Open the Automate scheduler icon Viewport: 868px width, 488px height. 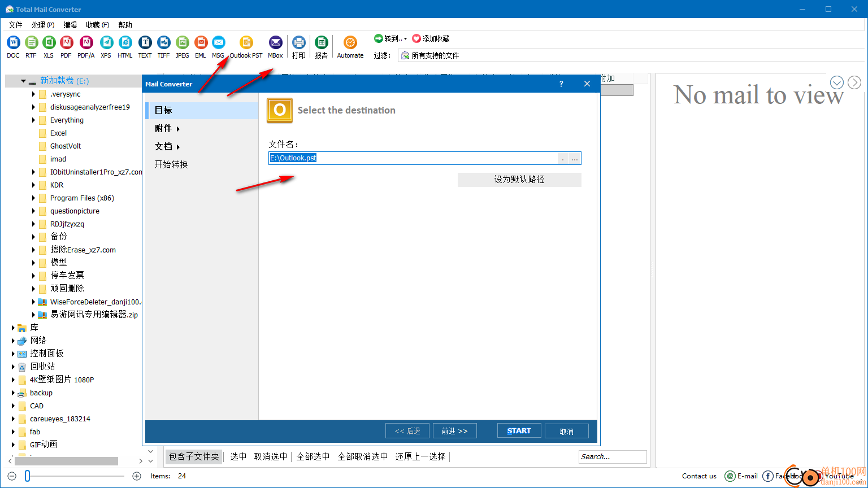350,42
